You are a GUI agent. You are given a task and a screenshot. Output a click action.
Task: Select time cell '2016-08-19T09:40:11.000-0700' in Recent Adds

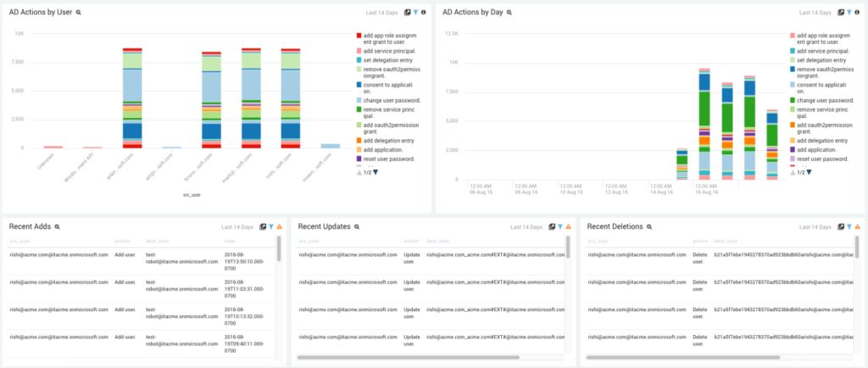point(244,343)
